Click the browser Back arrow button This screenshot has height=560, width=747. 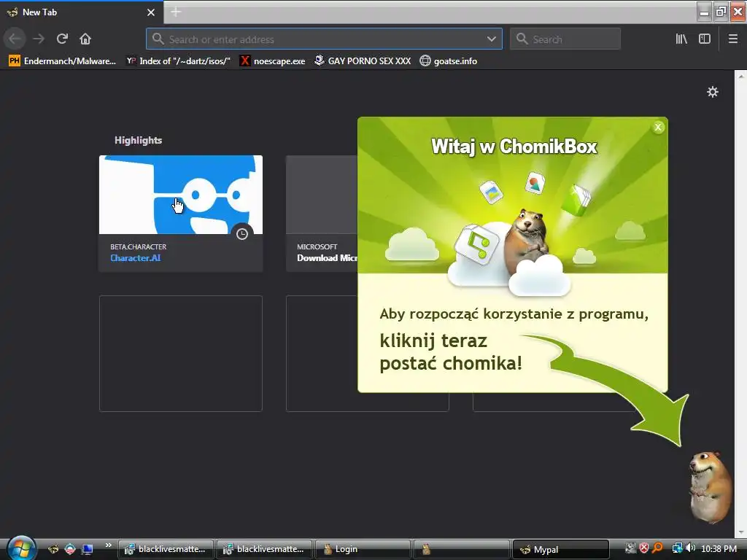coord(15,39)
